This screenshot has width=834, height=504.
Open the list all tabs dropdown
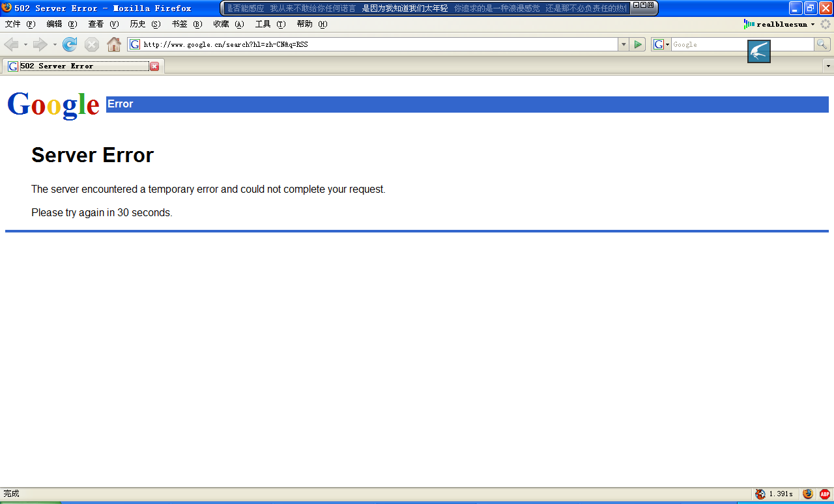(828, 66)
